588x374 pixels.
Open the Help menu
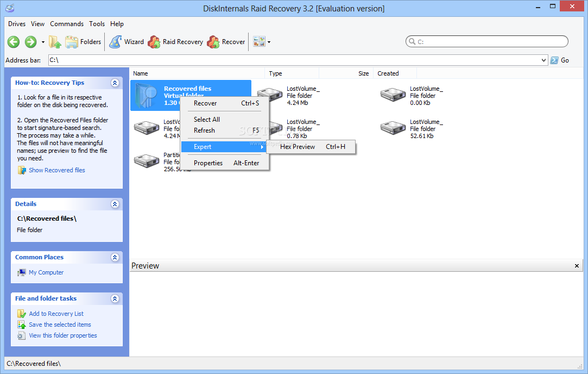click(x=117, y=24)
